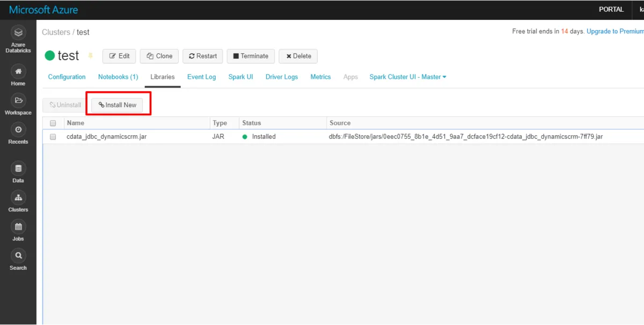
Task: Open the Workspace panel from the sidebar
Action: pyautogui.click(x=18, y=103)
